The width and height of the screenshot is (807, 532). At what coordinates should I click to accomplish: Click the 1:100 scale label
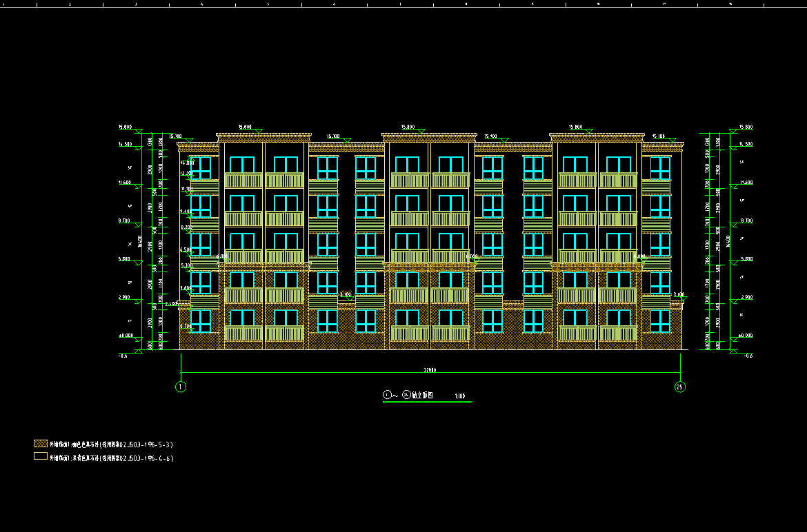(460, 396)
